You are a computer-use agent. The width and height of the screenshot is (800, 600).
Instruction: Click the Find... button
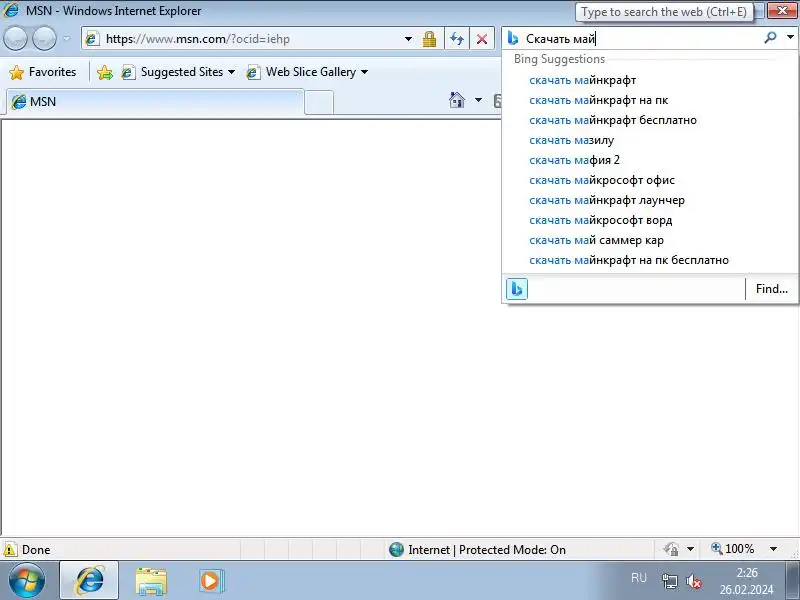771,289
